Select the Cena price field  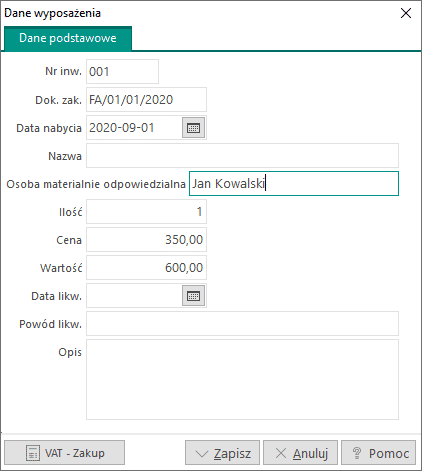coord(146,240)
